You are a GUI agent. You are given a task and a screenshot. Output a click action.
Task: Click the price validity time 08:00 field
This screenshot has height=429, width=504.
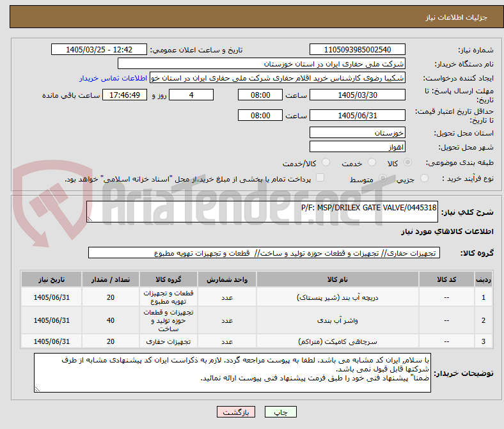[x=260, y=115]
